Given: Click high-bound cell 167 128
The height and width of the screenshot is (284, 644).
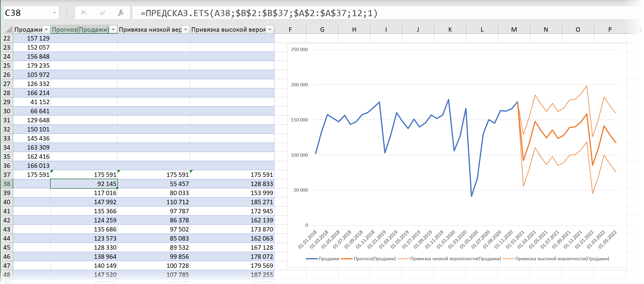Looking at the screenshot, I should point(232,247).
